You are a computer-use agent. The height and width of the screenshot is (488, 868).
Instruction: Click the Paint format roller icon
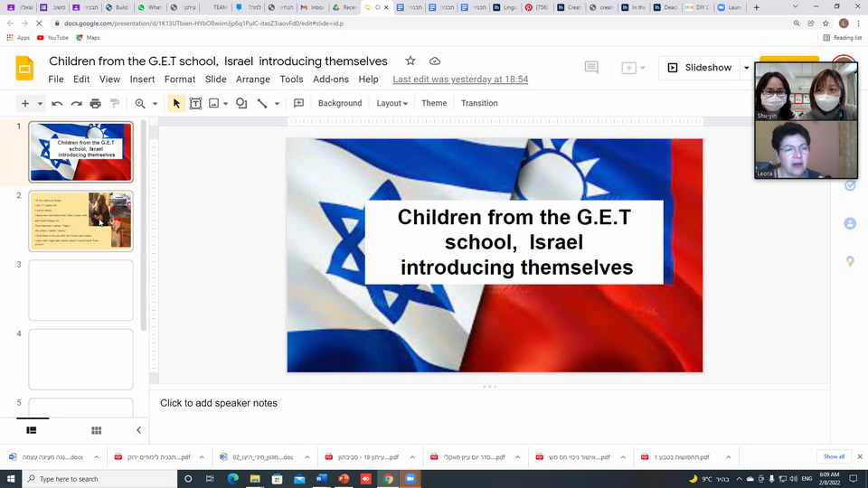click(115, 104)
